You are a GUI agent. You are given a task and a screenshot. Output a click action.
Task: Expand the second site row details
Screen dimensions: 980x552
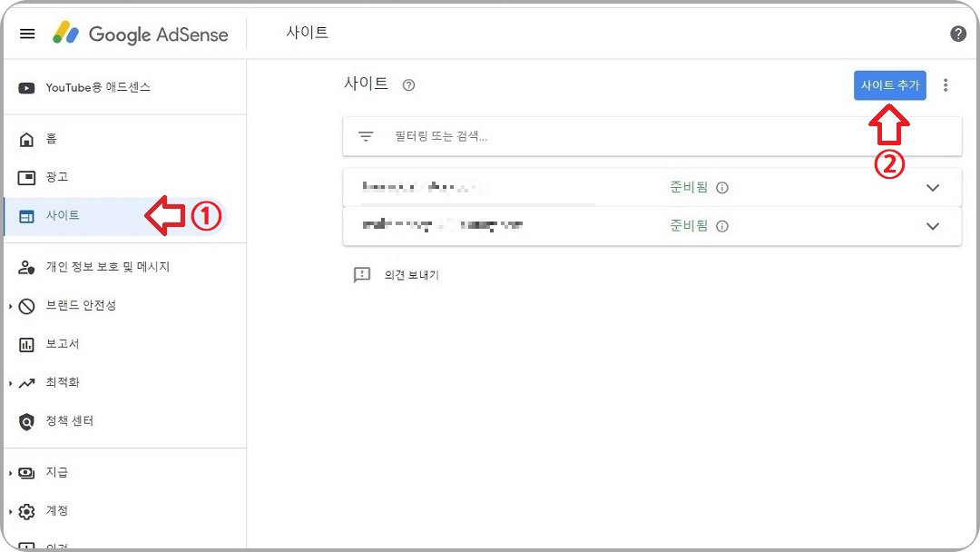click(x=933, y=226)
